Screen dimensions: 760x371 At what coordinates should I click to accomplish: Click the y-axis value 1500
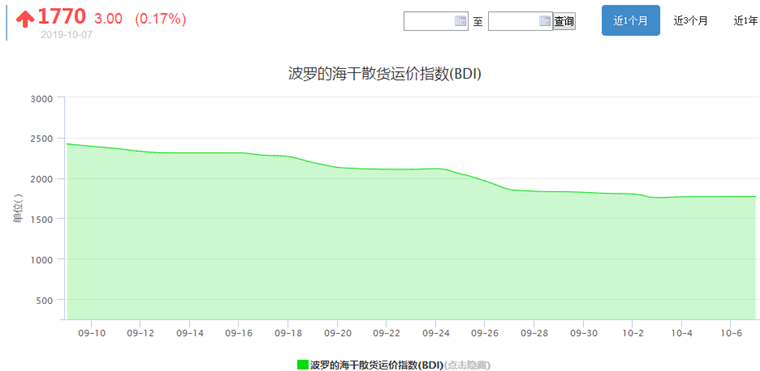click(x=41, y=219)
